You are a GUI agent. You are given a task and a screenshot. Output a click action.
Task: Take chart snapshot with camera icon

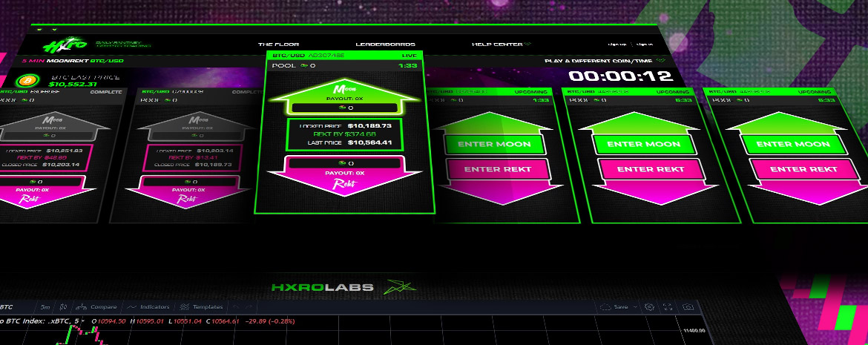click(x=688, y=306)
